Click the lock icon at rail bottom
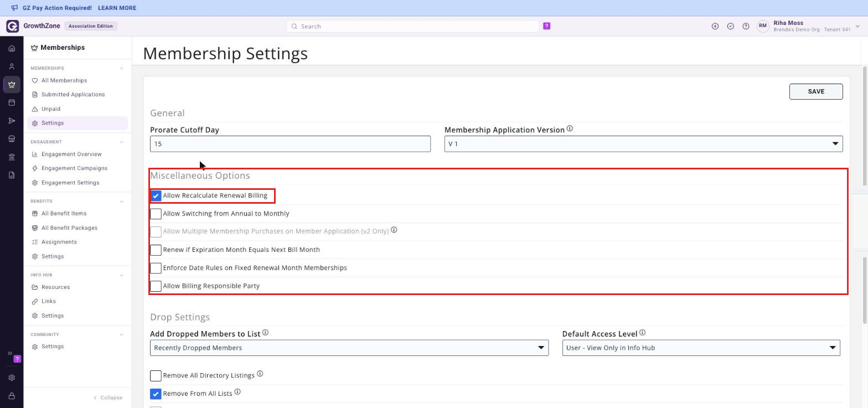This screenshot has height=408, width=868. [x=12, y=396]
